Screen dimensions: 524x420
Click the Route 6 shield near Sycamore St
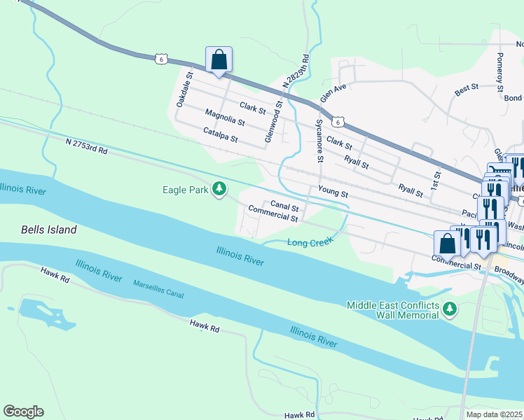(338, 122)
